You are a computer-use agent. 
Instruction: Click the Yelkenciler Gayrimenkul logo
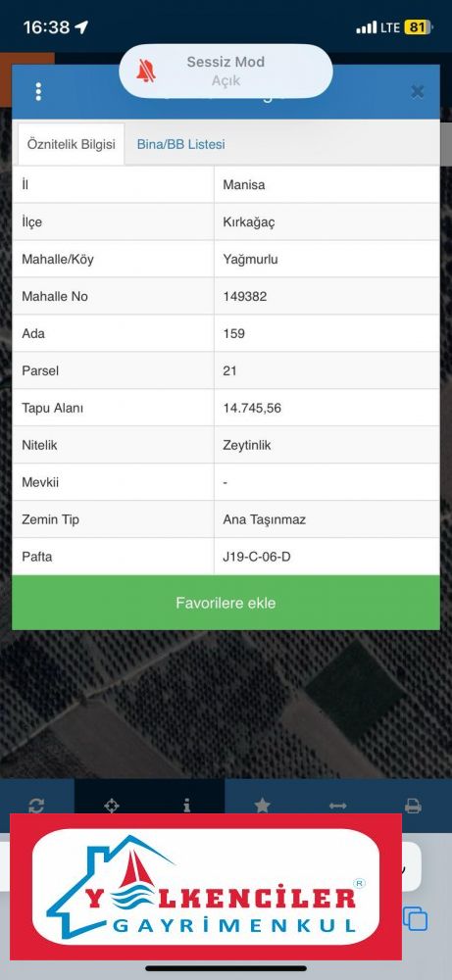tap(206, 887)
